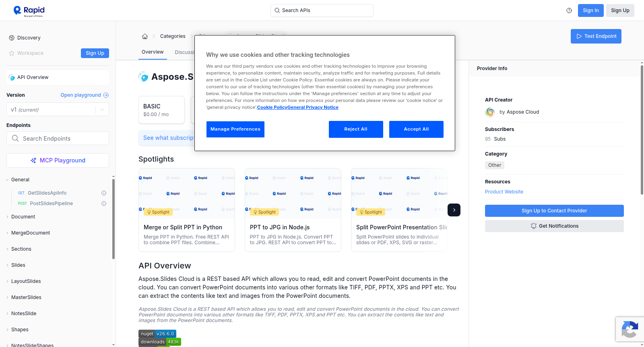The height and width of the screenshot is (347, 644).
Task: Click Sign Up in the header
Action: (620, 10)
